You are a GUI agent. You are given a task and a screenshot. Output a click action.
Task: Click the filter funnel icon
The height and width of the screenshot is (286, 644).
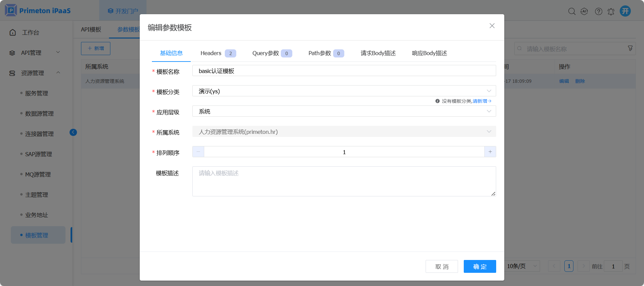click(x=630, y=48)
